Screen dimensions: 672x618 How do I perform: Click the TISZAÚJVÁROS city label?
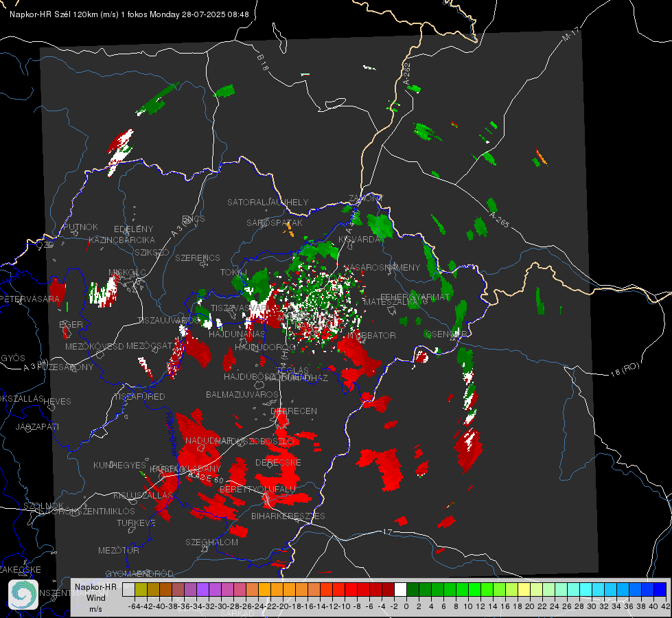click(168, 321)
